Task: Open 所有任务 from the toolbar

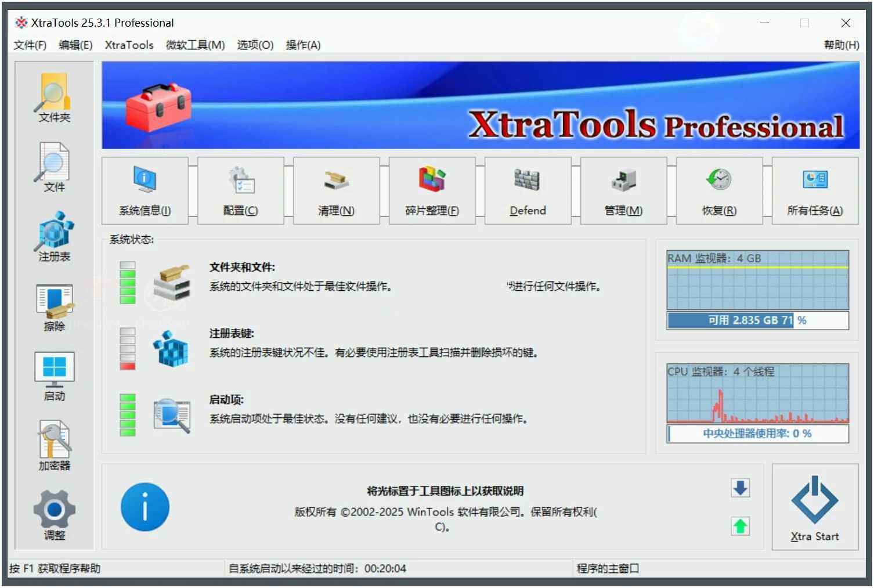Action: pos(814,190)
